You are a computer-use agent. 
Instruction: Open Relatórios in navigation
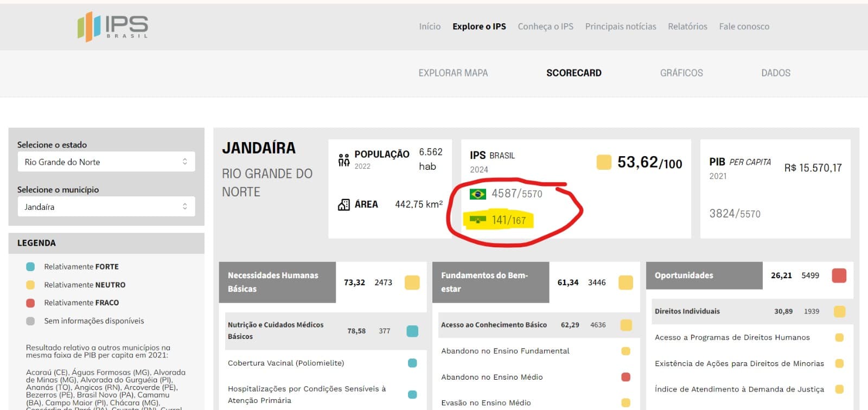pyautogui.click(x=687, y=26)
